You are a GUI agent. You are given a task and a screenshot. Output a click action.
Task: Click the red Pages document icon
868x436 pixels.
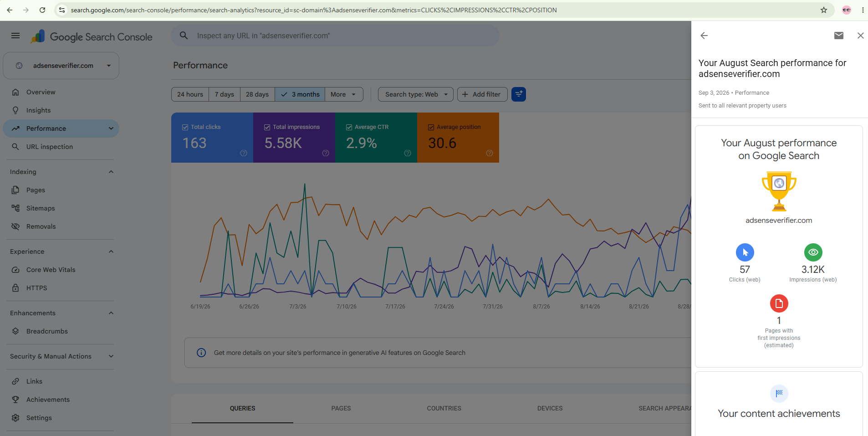coord(779,303)
